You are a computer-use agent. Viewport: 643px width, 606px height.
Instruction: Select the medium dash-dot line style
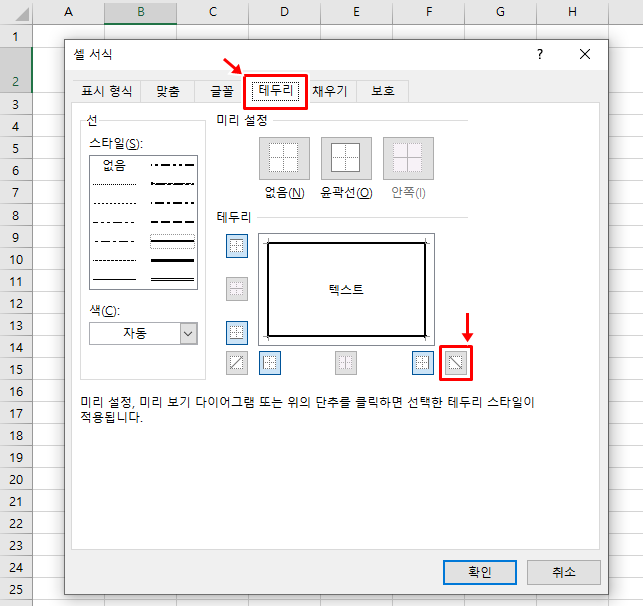click(x=172, y=203)
